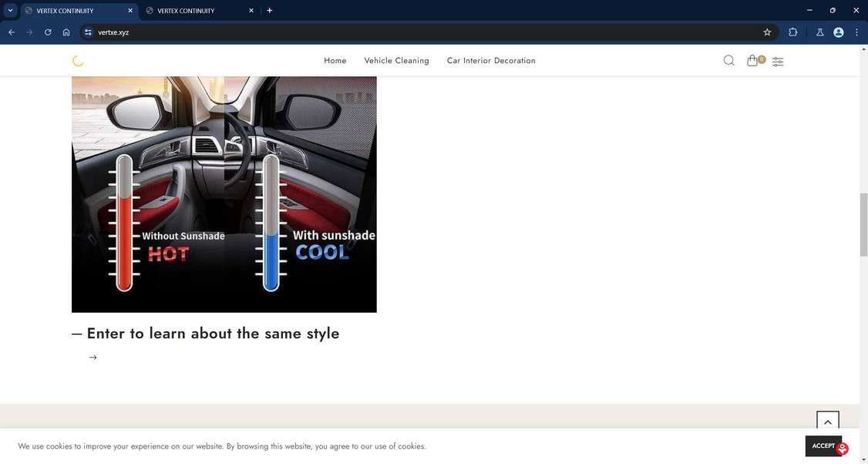The width and height of the screenshot is (868, 464).
Task: Open the sunshade comparison image
Action: [224, 194]
